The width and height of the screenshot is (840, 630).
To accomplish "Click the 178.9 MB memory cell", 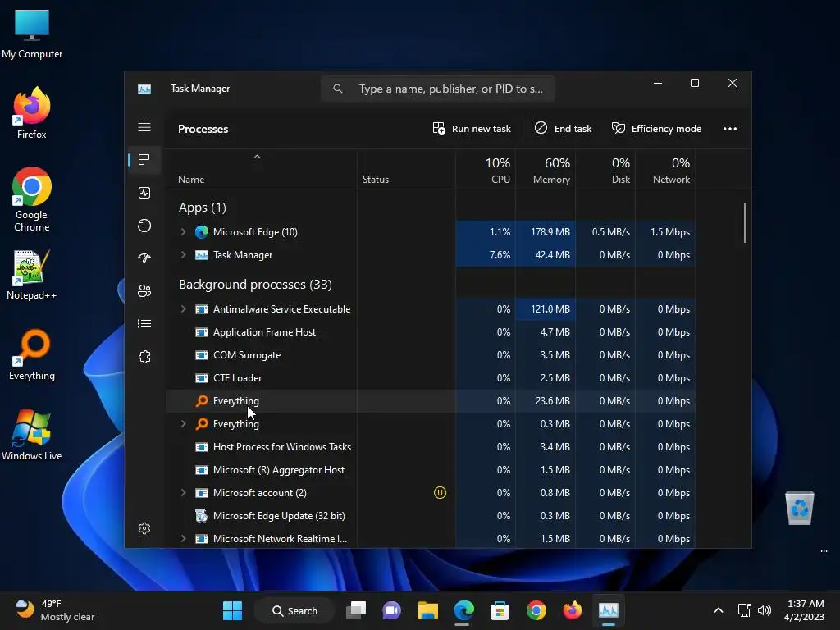I will 546,232.
